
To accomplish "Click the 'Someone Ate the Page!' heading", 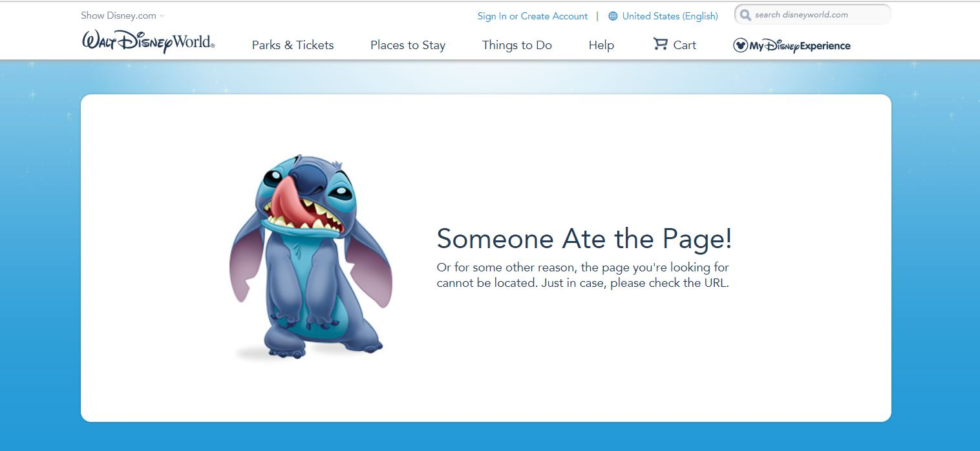I will click(x=584, y=239).
